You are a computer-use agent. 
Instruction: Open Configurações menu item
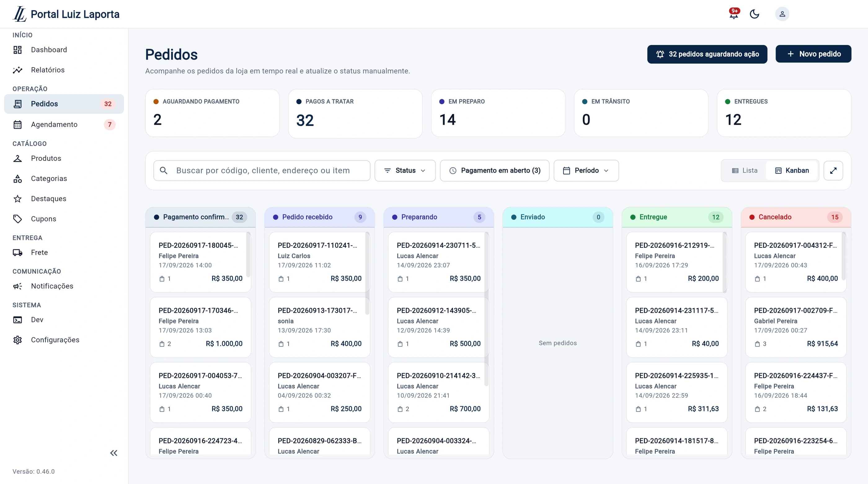64,340
